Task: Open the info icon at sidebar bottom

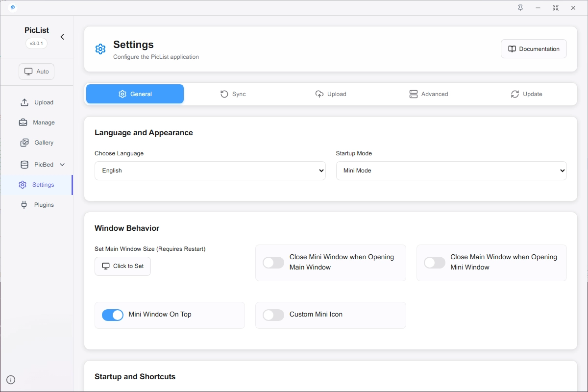Action: [x=11, y=379]
